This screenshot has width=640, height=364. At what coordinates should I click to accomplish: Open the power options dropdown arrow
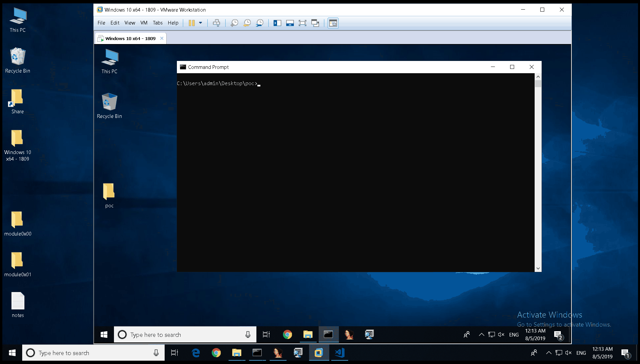click(x=200, y=23)
